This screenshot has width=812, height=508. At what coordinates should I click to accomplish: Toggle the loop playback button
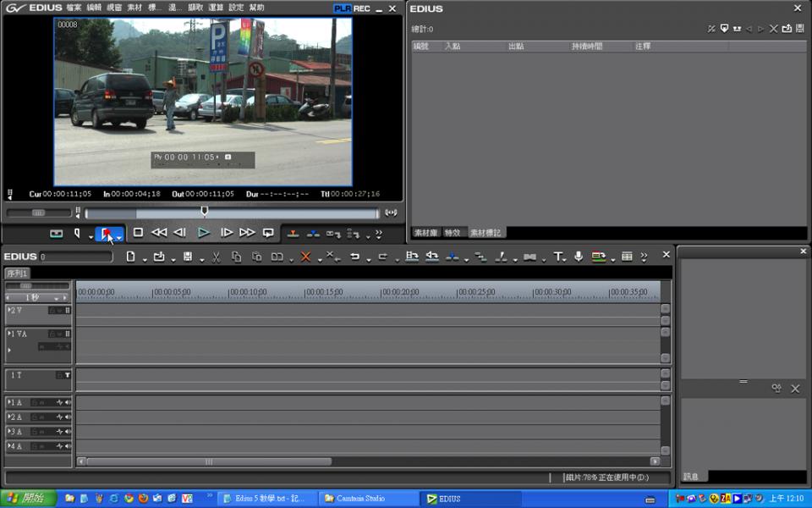[268, 233]
